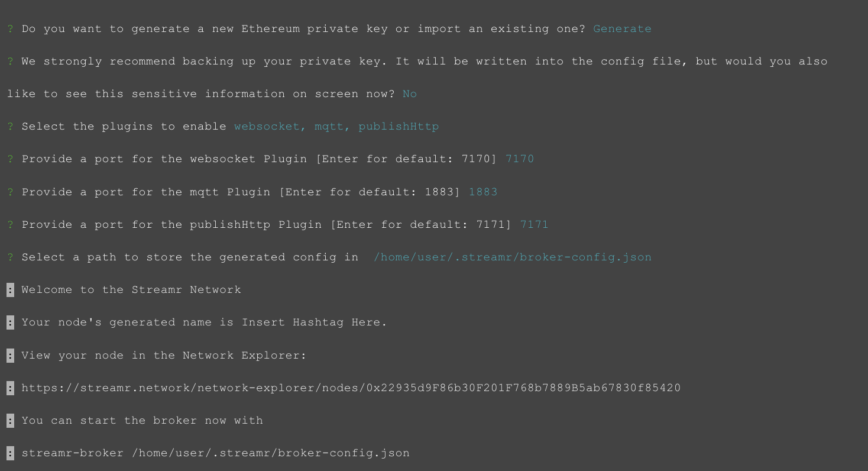The width and height of the screenshot is (868, 471).
Task: Click the teal broker-config.json config path answer
Action: tap(512, 257)
